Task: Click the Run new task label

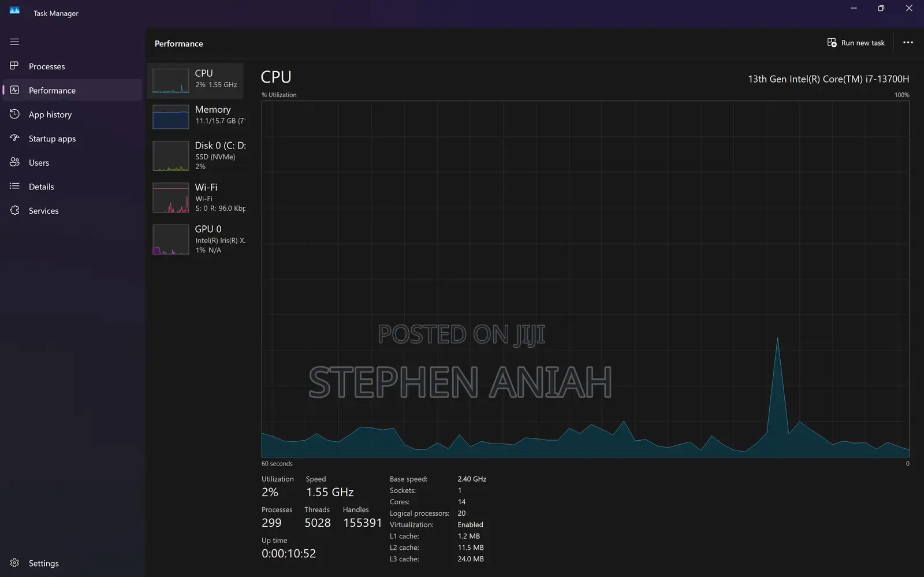Action: click(x=863, y=43)
